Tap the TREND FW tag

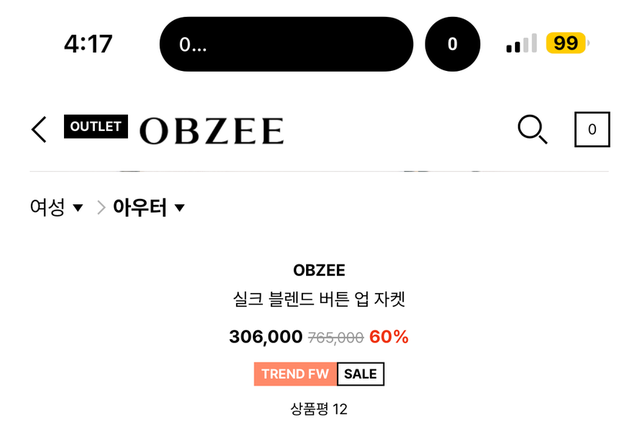295,374
